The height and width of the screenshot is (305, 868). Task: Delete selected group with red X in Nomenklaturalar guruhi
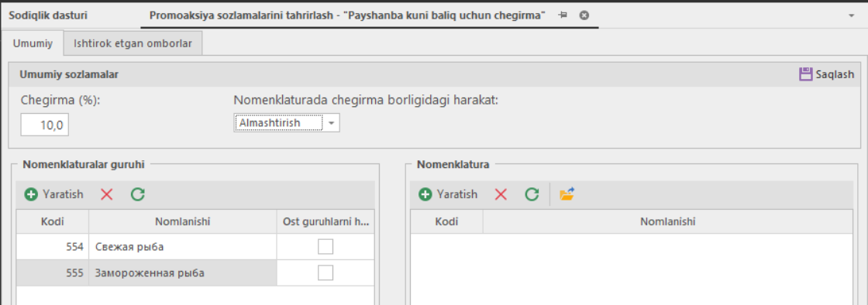tap(107, 194)
